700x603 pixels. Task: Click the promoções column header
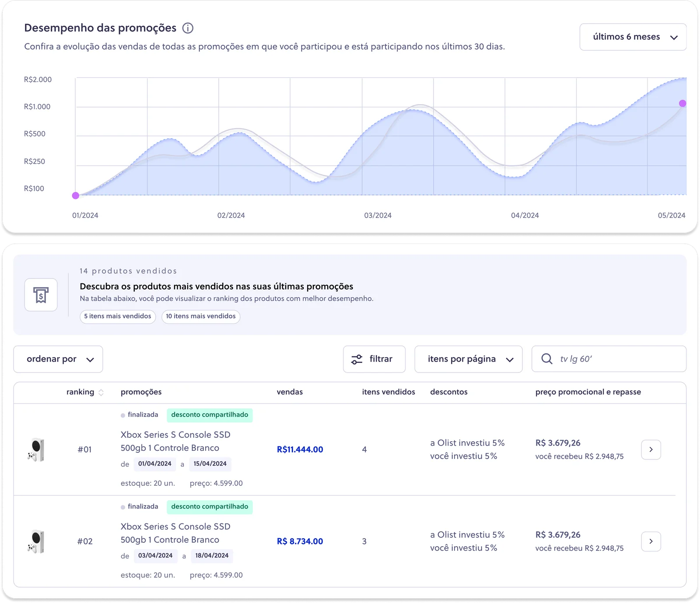pyautogui.click(x=141, y=392)
